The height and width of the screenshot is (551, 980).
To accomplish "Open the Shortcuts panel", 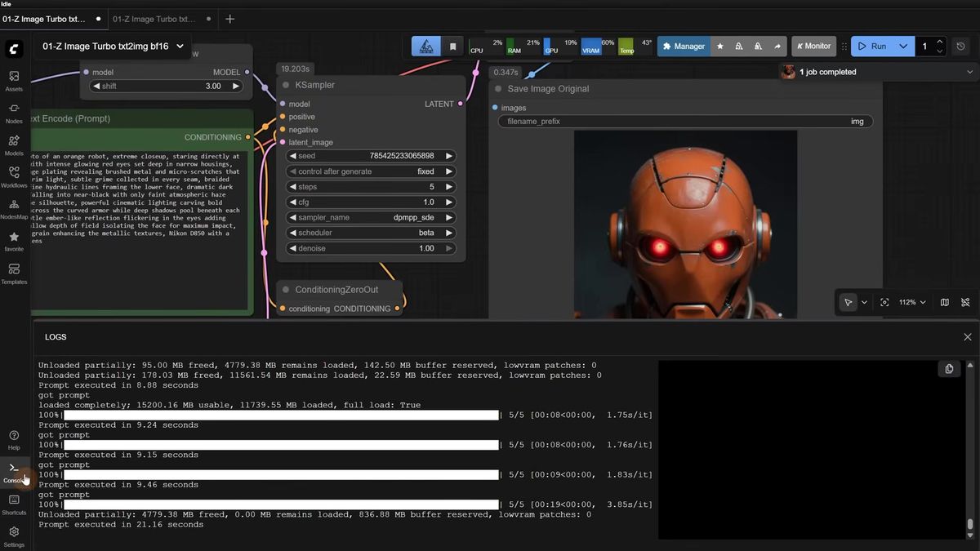I will pos(14,504).
